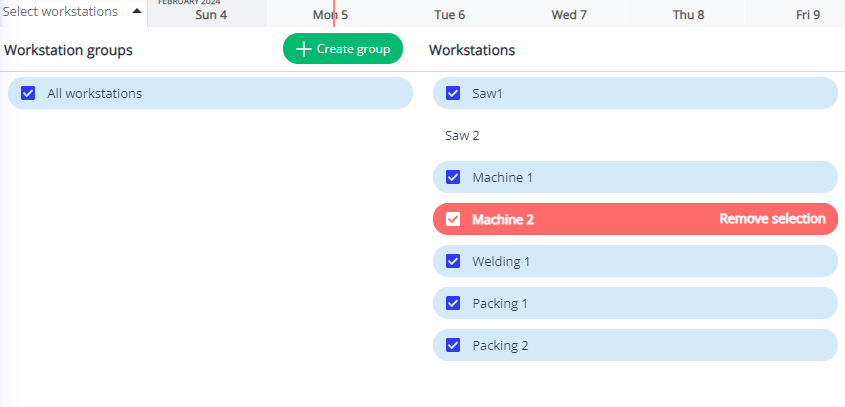Screen dimensions: 845x407
Task: Uncheck the Machine 1 checkbox
Action: [453, 177]
